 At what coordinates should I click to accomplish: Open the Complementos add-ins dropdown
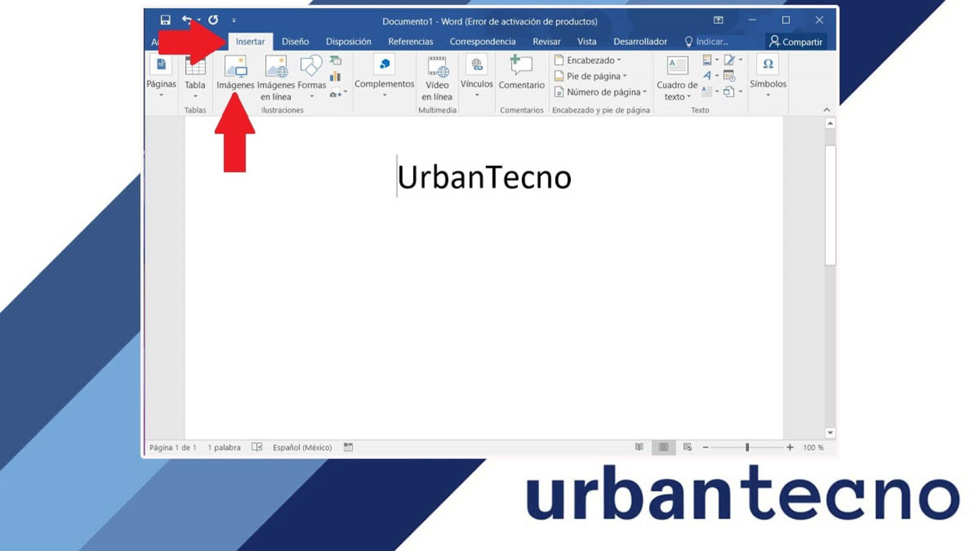click(385, 76)
